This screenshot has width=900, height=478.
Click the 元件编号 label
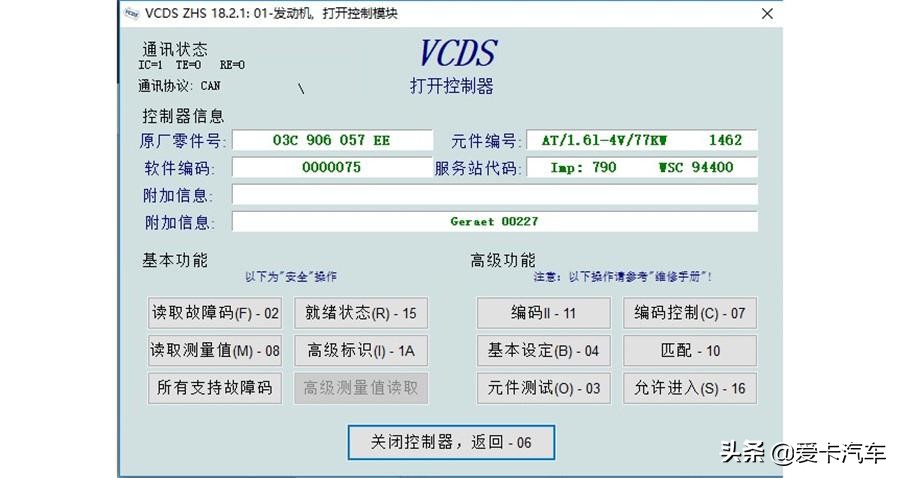coord(486,141)
